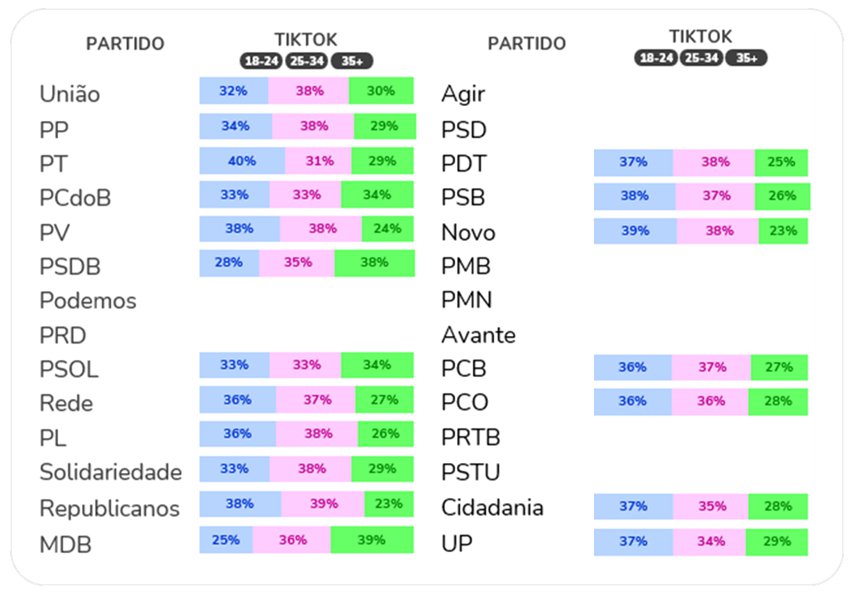
Task: Select UP's pink 34% bar segment
Action: [712, 542]
